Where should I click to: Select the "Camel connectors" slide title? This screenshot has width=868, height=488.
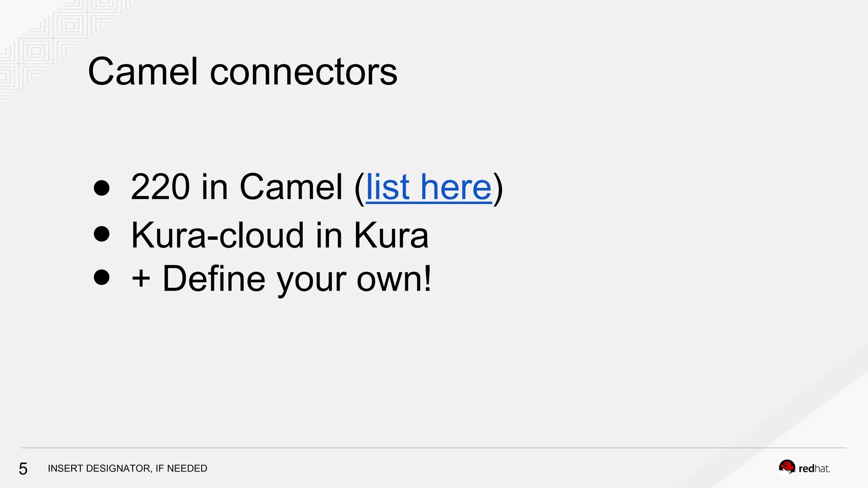242,71
